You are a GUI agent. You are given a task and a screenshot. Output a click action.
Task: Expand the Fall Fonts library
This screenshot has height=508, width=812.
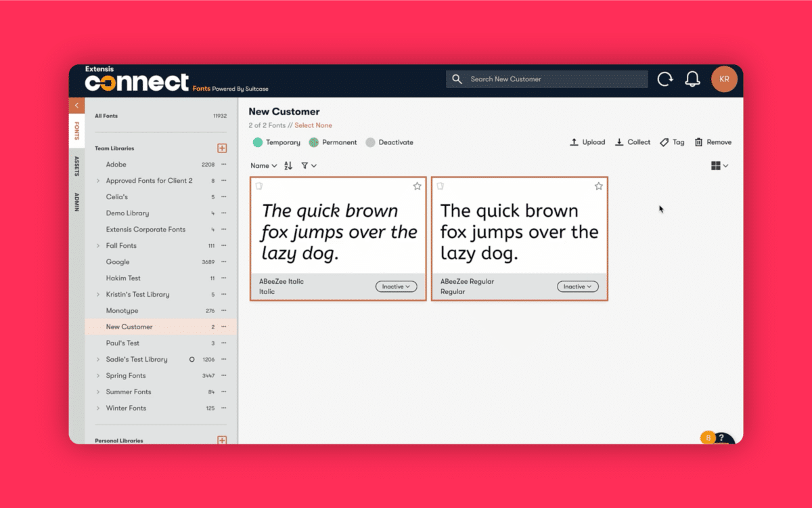(x=98, y=246)
